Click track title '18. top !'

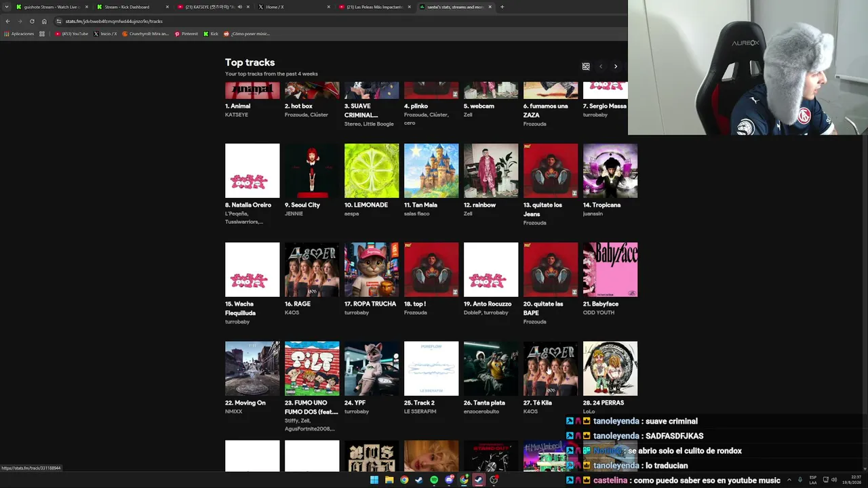[x=415, y=304]
